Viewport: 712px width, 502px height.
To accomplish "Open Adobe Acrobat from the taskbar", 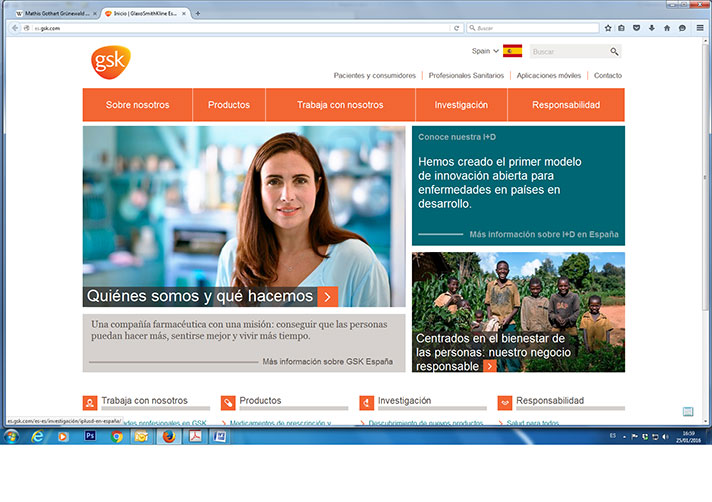I will point(195,437).
